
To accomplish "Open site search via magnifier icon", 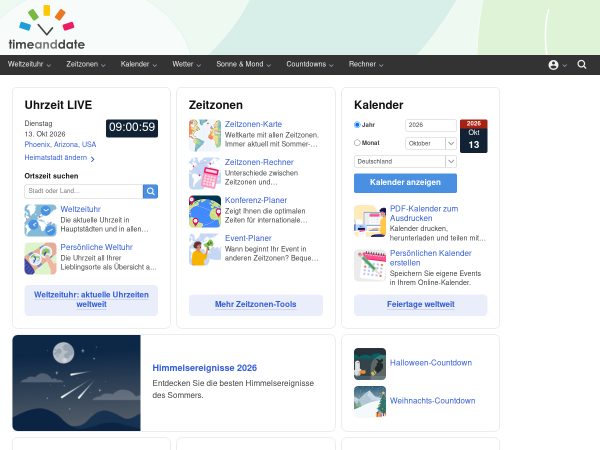I will coord(582,64).
